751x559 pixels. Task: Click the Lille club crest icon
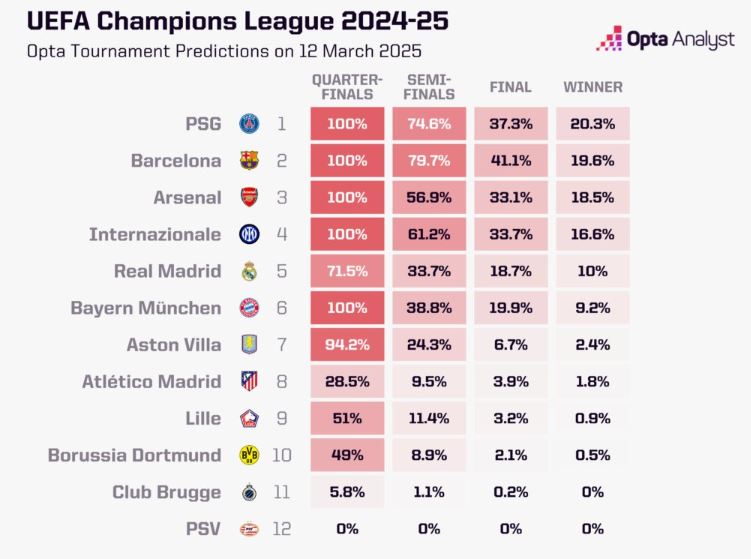pos(248,418)
